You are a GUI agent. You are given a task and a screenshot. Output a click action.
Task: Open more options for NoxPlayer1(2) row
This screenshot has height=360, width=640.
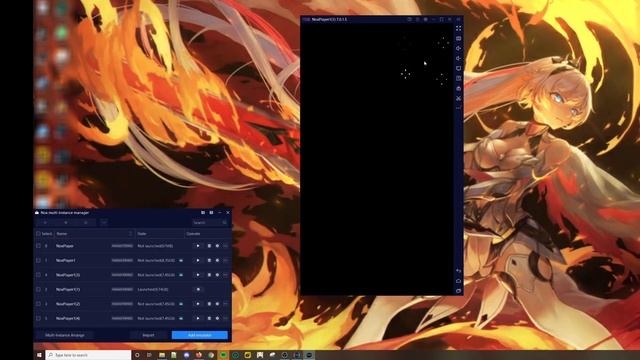click(x=225, y=304)
